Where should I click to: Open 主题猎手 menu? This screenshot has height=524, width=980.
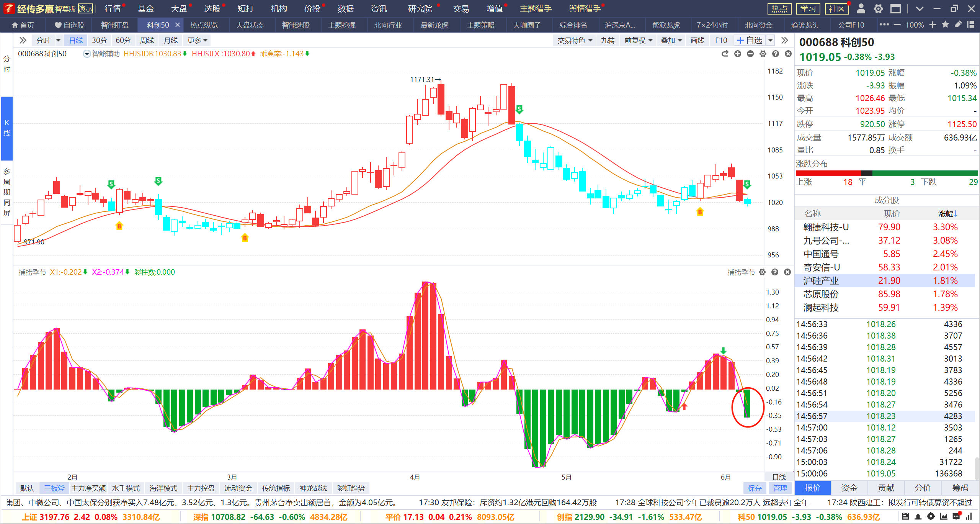536,8
